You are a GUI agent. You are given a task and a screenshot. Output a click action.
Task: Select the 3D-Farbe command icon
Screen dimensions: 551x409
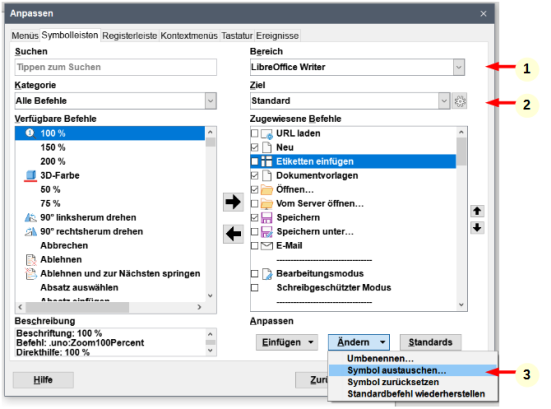[x=31, y=175]
